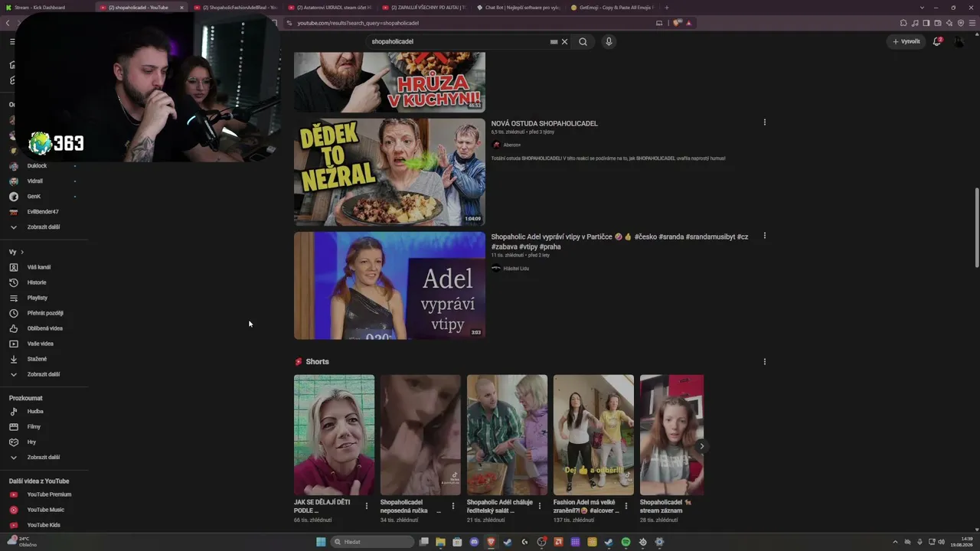Viewport: 980px width, 551px height.
Task: Open options for JAK SE DĚLAJÍ DĚTI short
Action: (367, 506)
